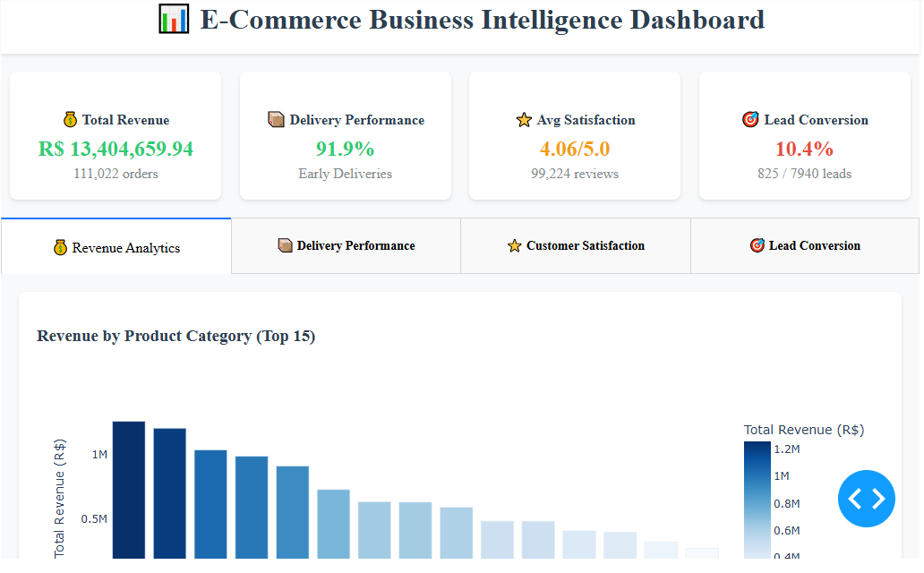Click the dartboard icon on Lead Conversion card
Screen dimensions: 924x573
coord(749,118)
